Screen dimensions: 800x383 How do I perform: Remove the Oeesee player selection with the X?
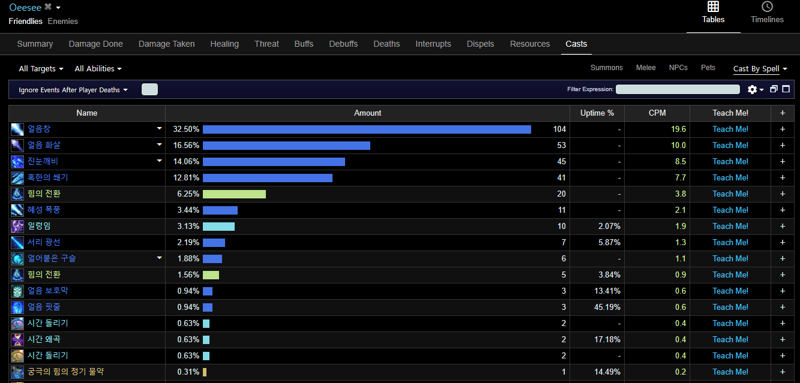(x=48, y=7)
